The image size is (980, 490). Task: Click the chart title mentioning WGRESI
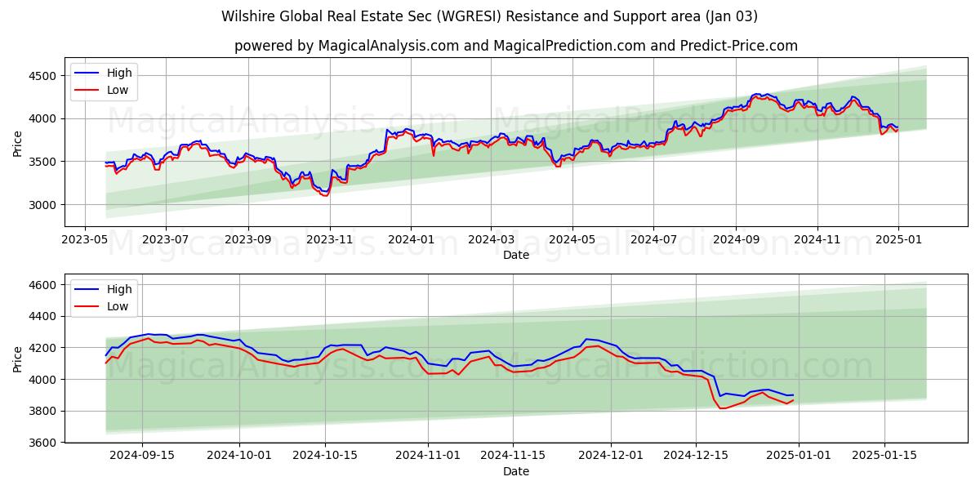pos(489,16)
